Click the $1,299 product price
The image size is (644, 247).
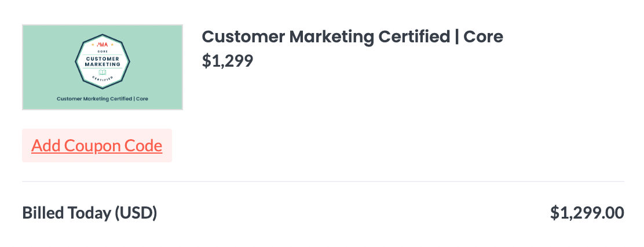pos(228,61)
